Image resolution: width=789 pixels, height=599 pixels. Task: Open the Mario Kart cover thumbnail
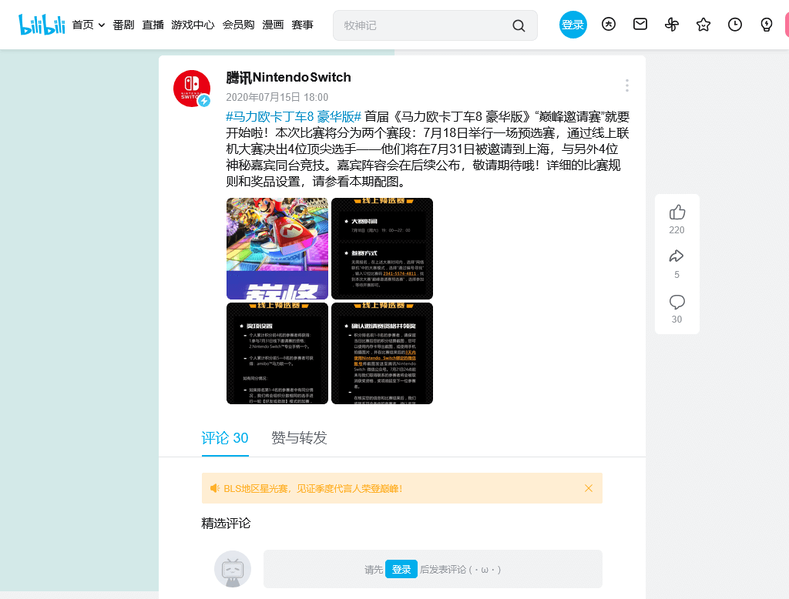click(x=277, y=249)
